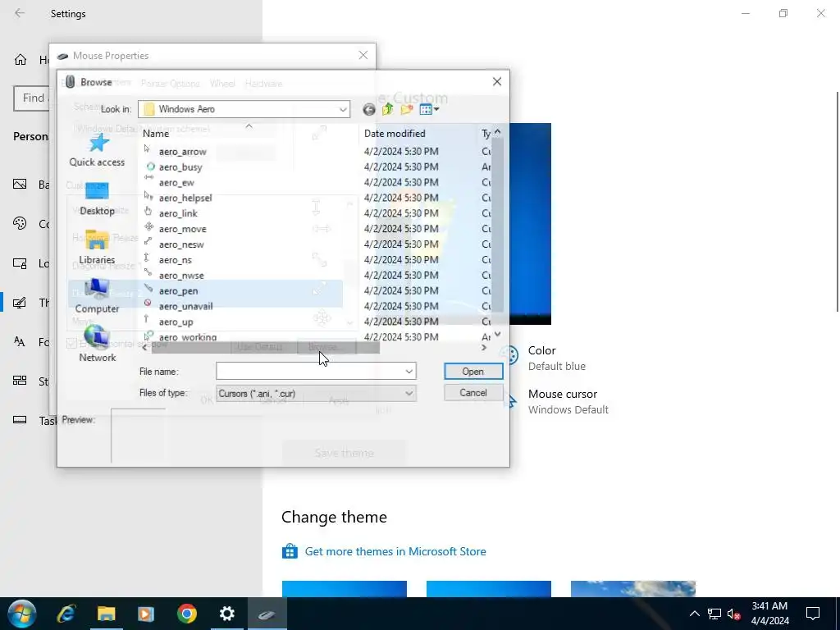
Task: Open Network in the Browse sidebar
Action: point(97,345)
